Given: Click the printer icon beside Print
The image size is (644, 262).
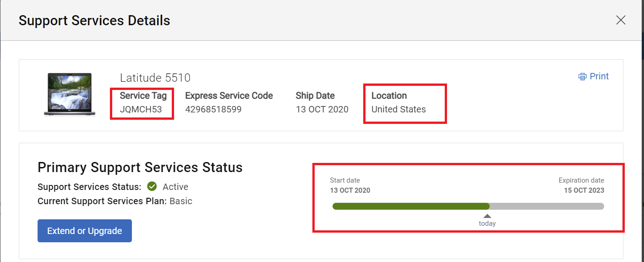Looking at the screenshot, I should coord(583,77).
